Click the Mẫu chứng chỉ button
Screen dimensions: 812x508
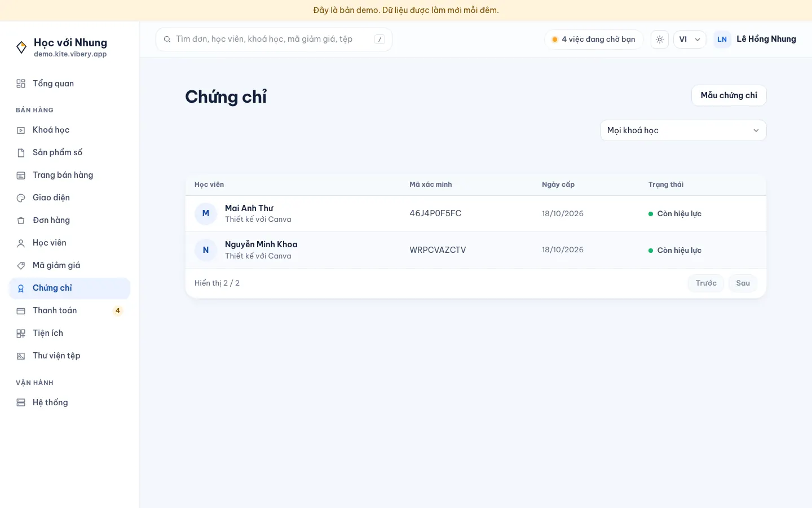pos(729,95)
